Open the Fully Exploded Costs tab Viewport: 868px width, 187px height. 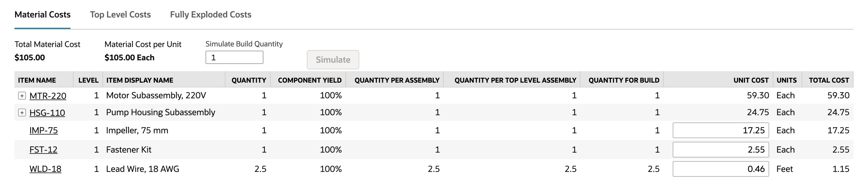[211, 14]
